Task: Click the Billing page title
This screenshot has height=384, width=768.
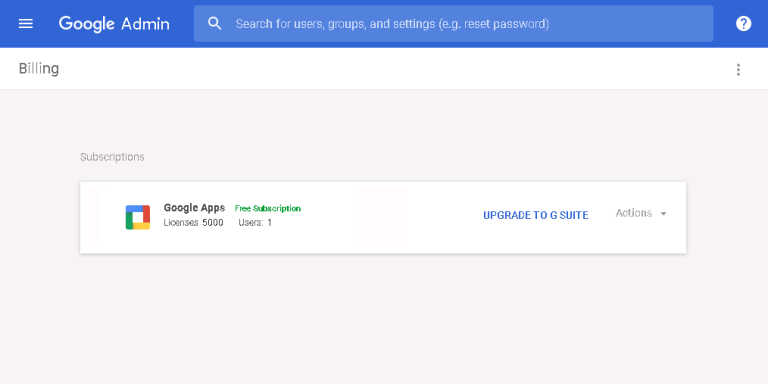Action: coord(39,69)
